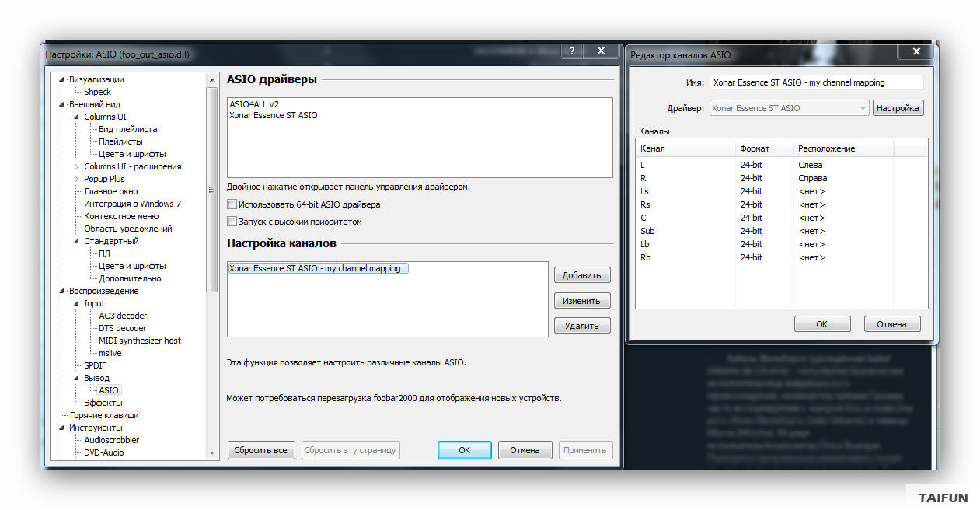Close the ASIO channel editor window

click(915, 51)
